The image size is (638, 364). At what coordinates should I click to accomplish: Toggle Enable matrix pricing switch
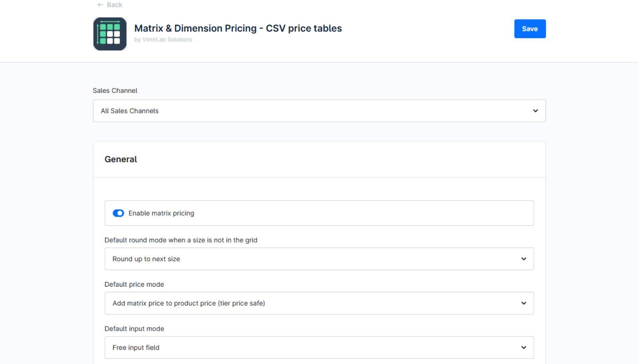[x=118, y=213]
